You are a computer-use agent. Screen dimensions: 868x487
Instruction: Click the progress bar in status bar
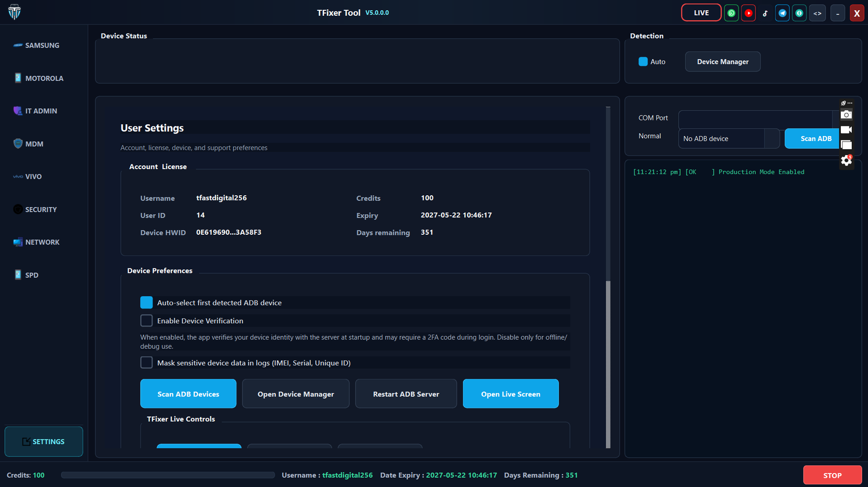[x=168, y=475]
